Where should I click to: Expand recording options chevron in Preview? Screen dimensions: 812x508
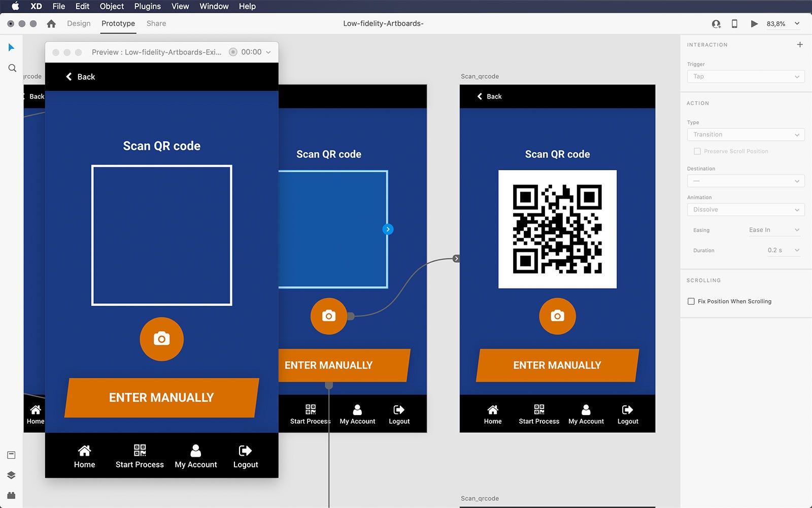click(x=268, y=52)
